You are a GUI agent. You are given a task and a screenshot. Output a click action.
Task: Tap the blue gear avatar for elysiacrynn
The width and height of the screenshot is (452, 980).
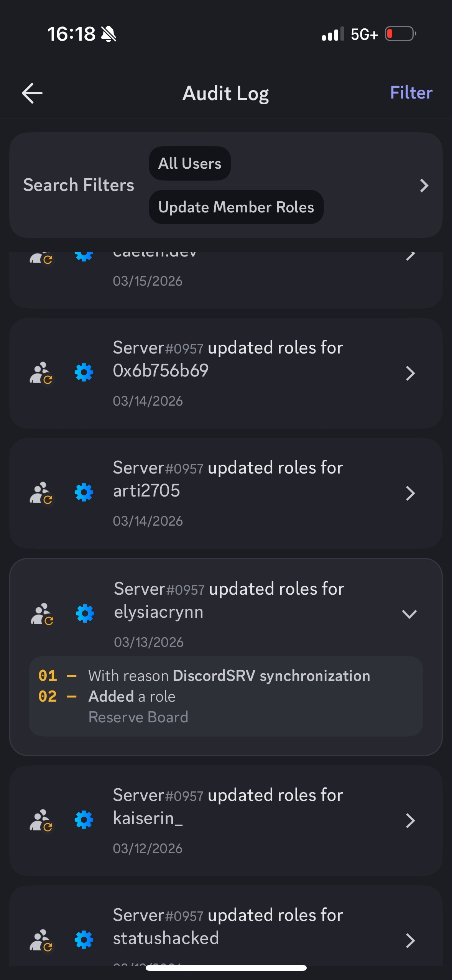[x=85, y=613]
